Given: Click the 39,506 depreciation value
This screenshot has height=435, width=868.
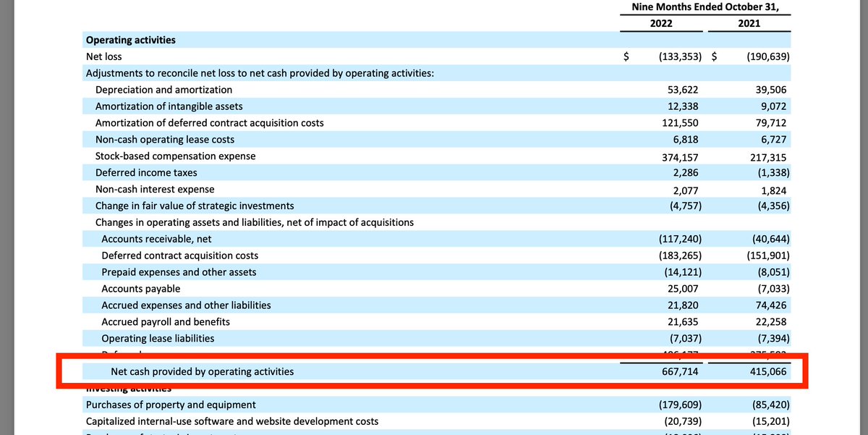Looking at the screenshot, I should tap(770, 90).
